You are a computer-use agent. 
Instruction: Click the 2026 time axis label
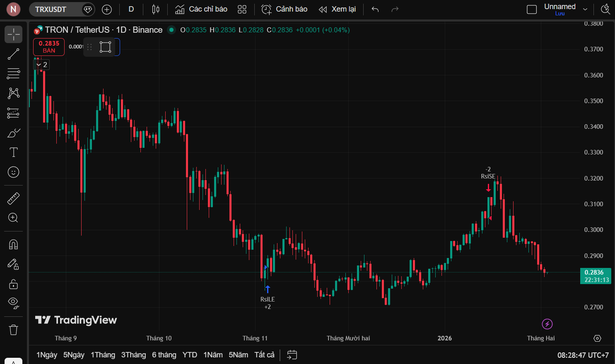(x=445, y=338)
